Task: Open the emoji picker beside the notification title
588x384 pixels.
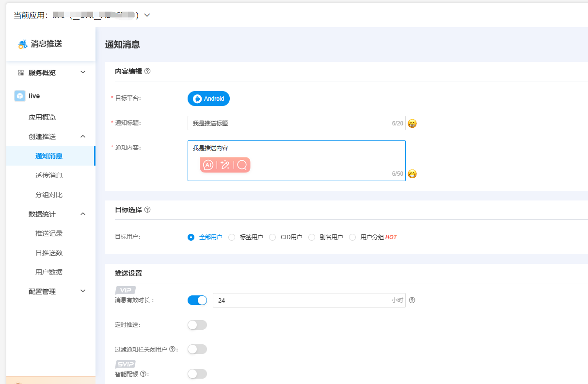Action: (x=412, y=124)
